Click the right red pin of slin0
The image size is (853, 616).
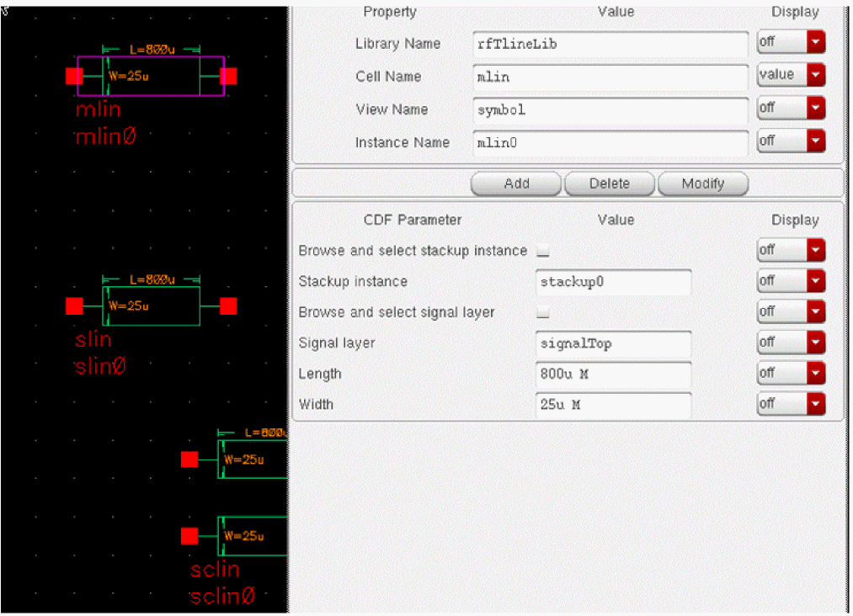click(228, 306)
